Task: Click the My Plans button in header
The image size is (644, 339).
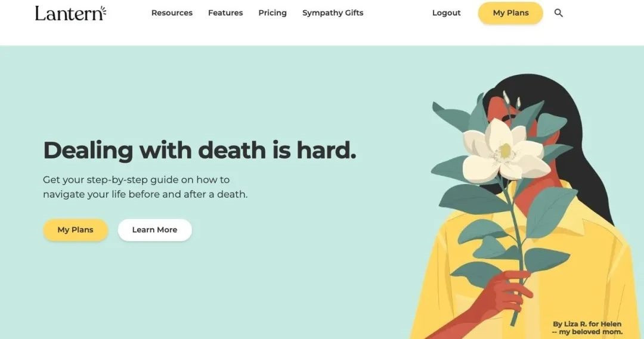Action: 510,13
